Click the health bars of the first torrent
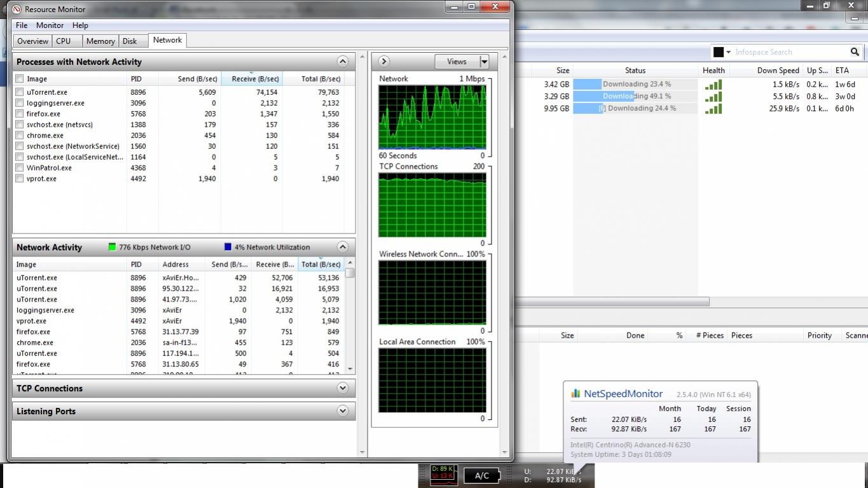 pos(713,85)
